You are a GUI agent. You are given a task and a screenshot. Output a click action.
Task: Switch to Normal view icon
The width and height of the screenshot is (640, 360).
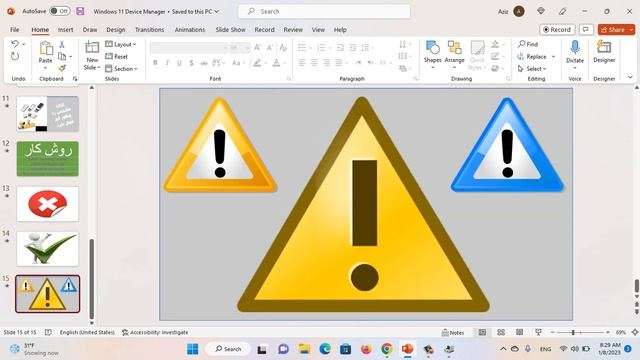pos(482,332)
